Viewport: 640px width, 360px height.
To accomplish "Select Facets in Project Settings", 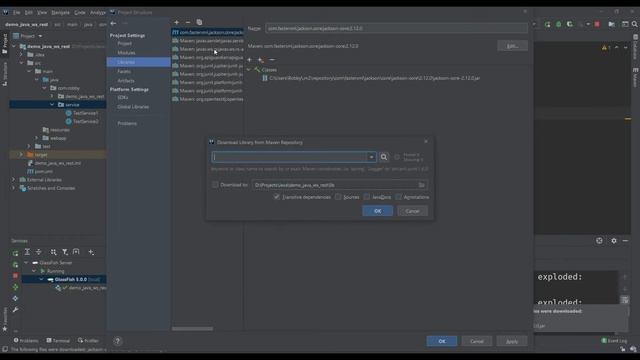I will coord(124,71).
